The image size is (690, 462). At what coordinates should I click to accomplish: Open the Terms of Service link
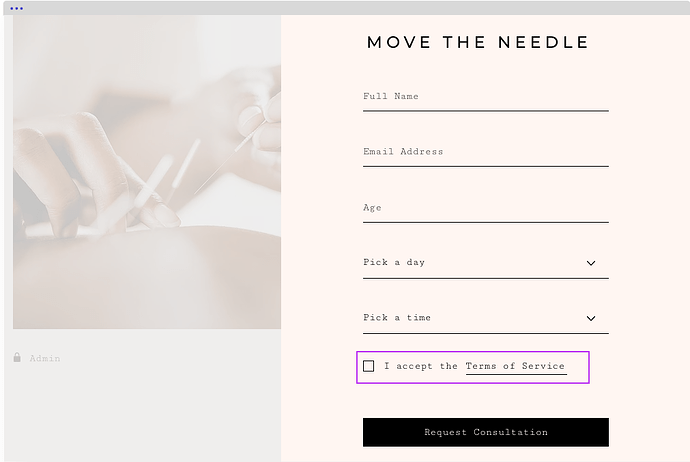tap(515, 367)
